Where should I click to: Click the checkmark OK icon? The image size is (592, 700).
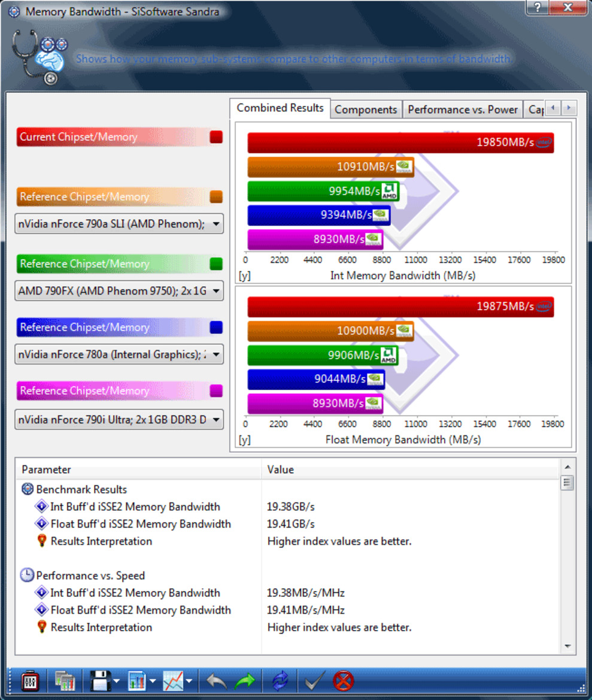click(x=314, y=681)
